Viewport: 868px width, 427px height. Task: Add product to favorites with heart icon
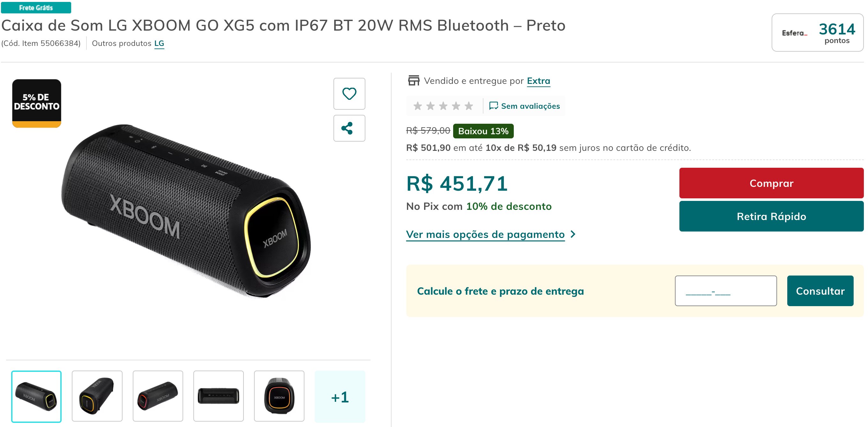tap(349, 94)
